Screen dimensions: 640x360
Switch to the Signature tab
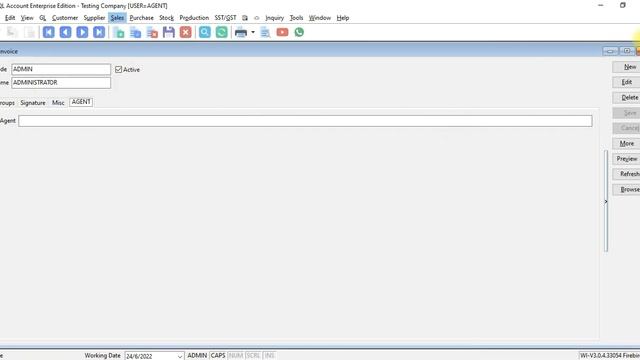pyautogui.click(x=33, y=103)
